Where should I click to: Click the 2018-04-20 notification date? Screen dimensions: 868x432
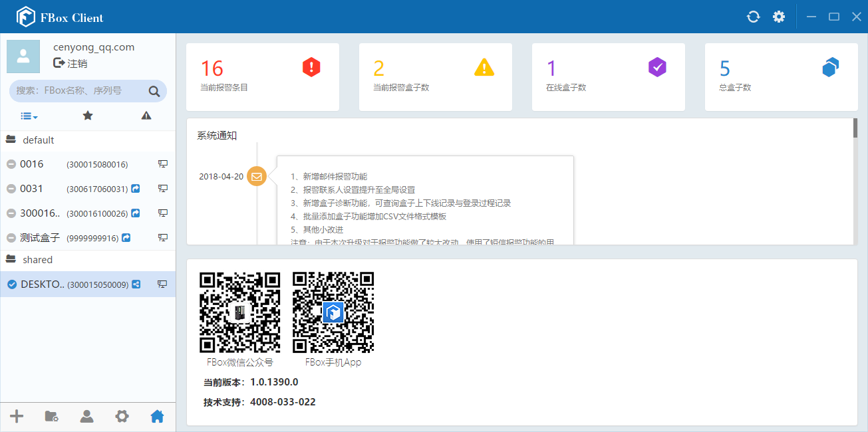(x=221, y=177)
